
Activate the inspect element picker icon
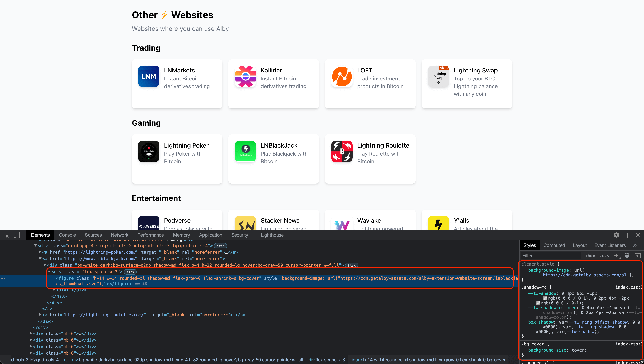coord(7,235)
